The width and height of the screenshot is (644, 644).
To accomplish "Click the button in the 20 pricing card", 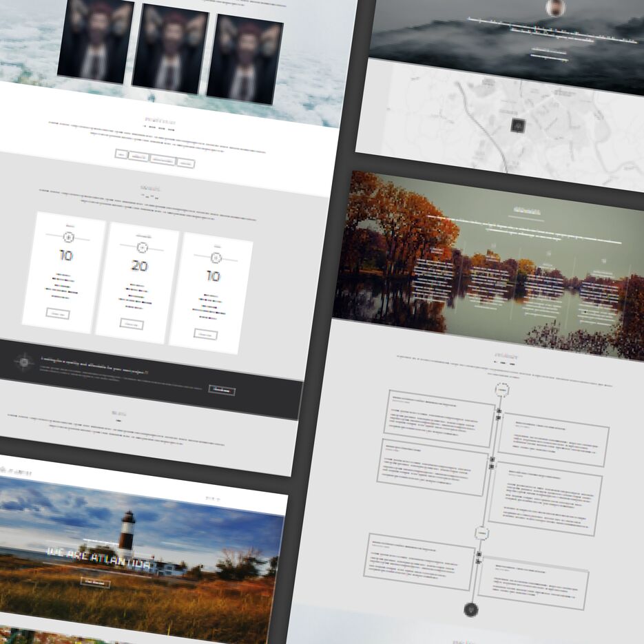I will point(132,324).
